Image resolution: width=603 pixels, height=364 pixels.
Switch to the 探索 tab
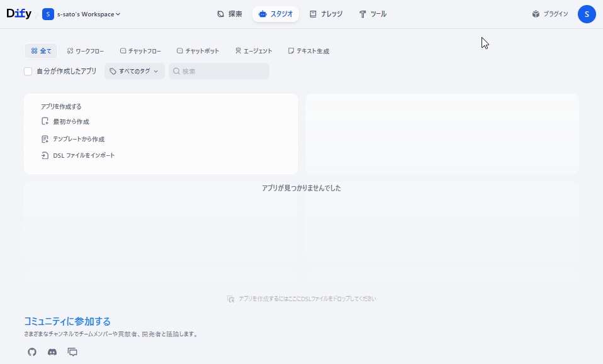pyautogui.click(x=230, y=14)
